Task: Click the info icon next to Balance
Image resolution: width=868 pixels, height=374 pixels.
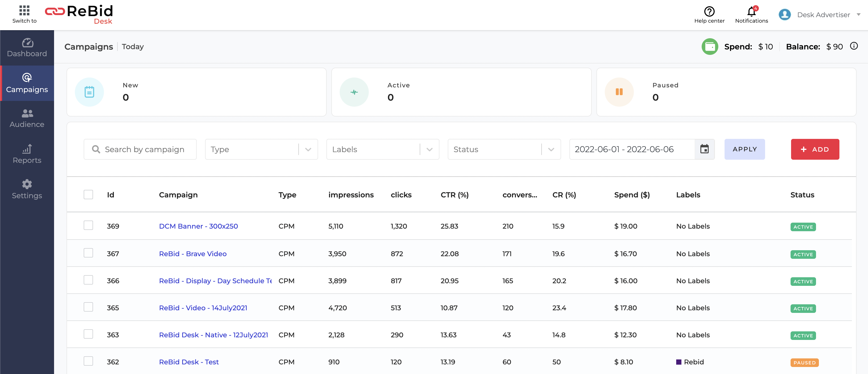Action: coord(853,46)
